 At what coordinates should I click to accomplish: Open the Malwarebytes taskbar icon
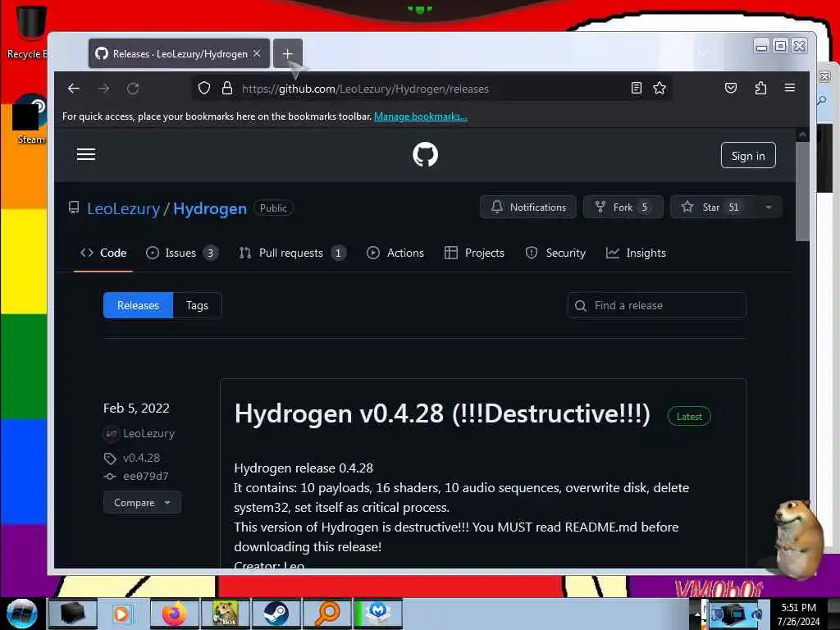pos(378,614)
